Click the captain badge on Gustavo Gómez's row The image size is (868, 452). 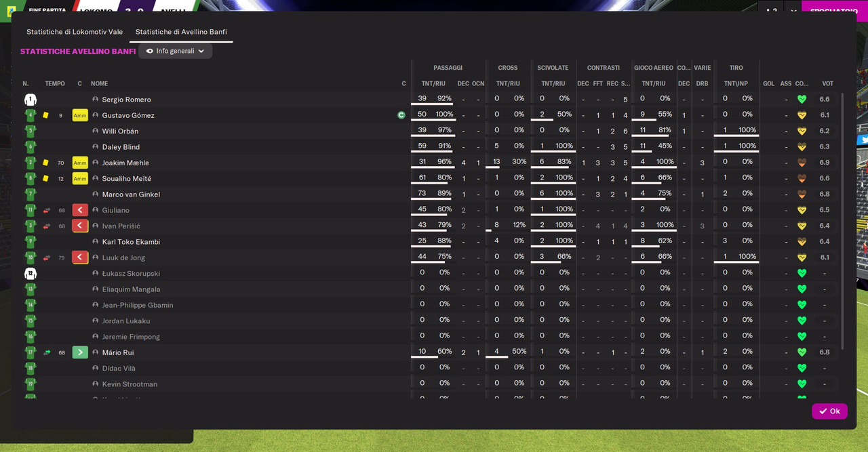click(401, 115)
